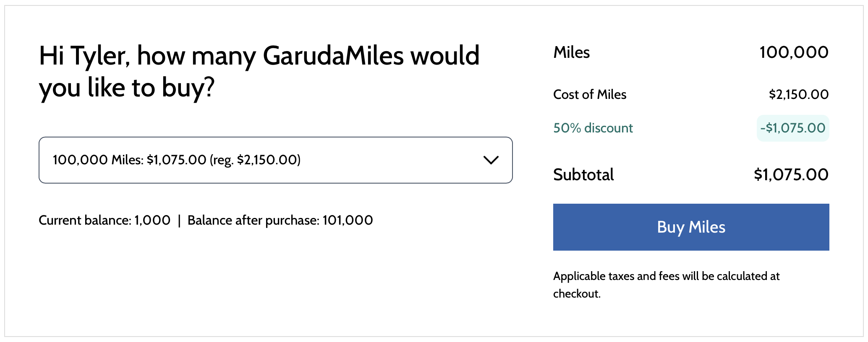
Task: Click the 100,000 miles total value
Action: [793, 52]
